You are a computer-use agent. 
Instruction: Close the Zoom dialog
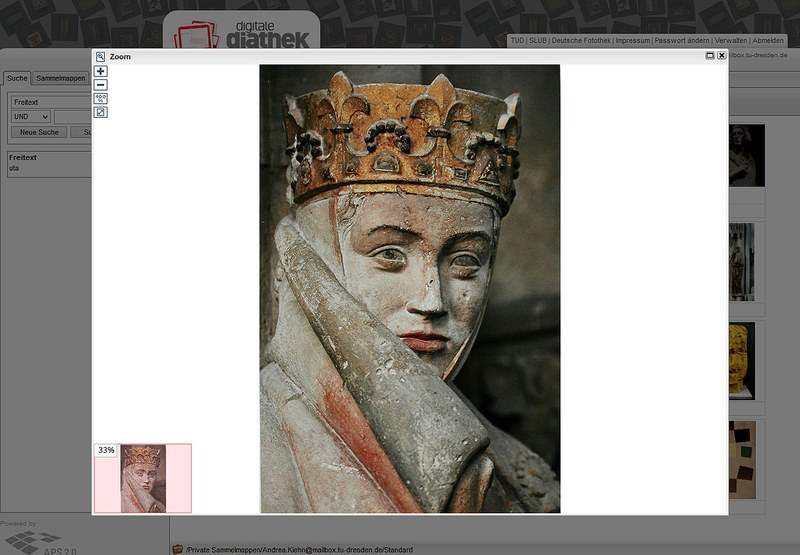(x=722, y=56)
